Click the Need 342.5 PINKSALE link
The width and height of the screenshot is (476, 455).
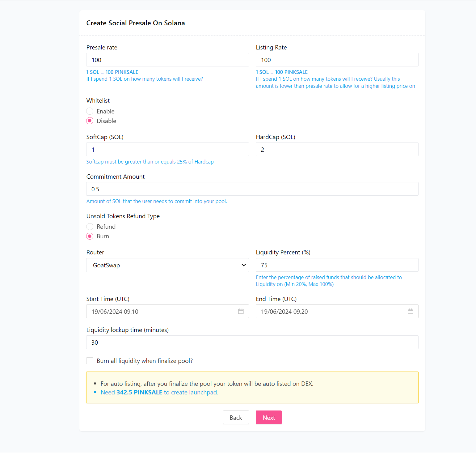click(x=159, y=392)
